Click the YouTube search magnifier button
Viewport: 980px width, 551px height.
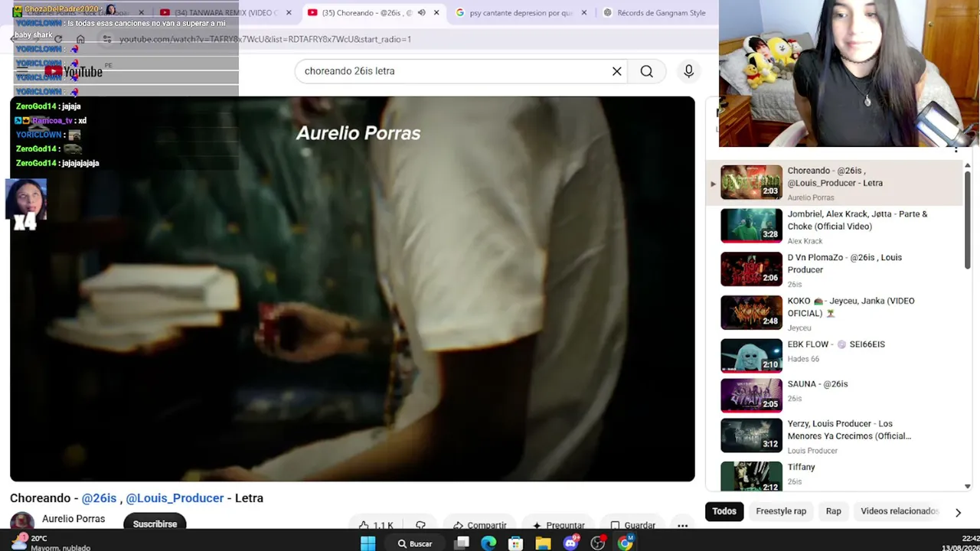pyautogui.click(x=647, y=71)
